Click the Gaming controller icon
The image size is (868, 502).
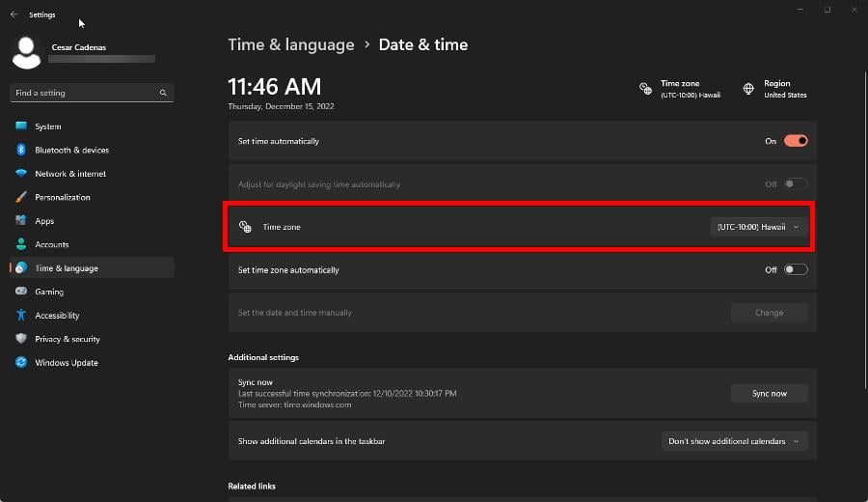[x=21, y=291]
